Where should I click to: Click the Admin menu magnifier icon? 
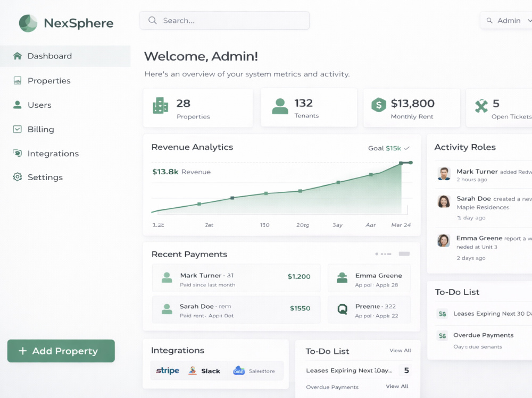(x=489, y=20)
